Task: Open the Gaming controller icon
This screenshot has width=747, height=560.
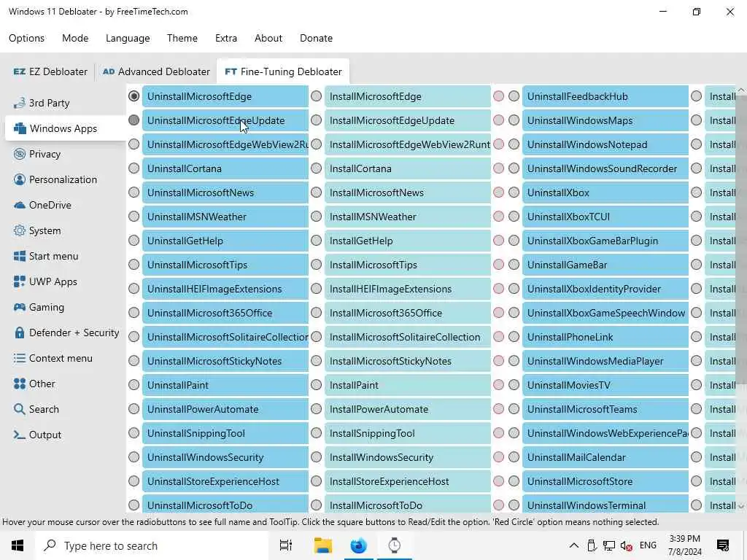Action: (20, 307)
